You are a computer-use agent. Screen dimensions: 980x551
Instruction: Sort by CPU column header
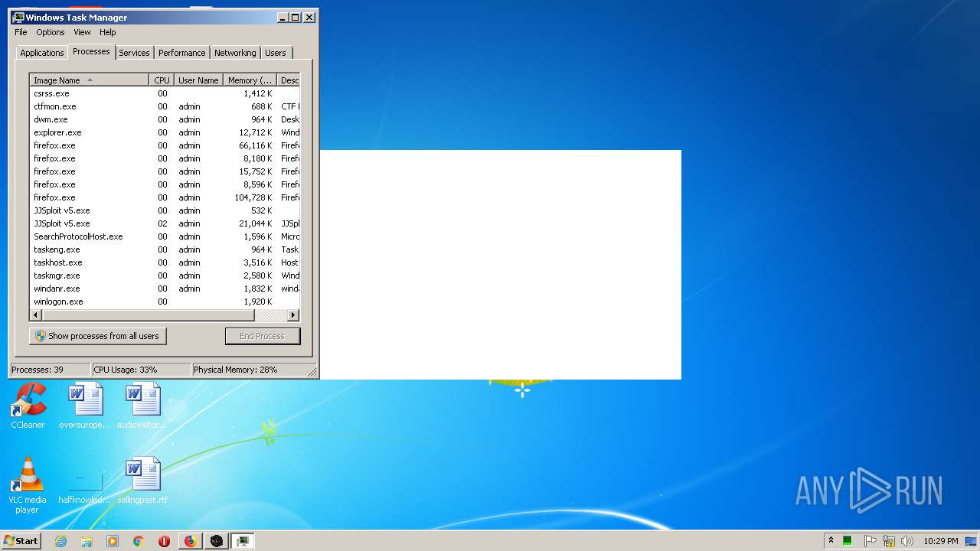coord(161,80)
